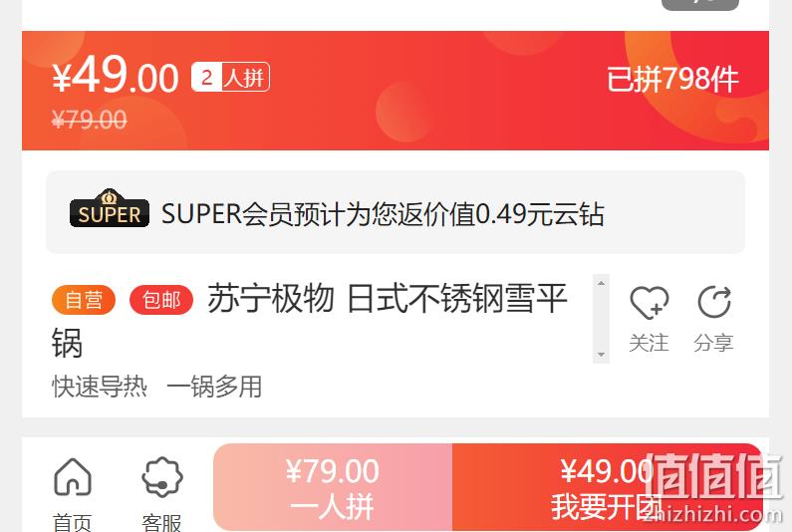Tap the red 包邮 free-shipping tag
Image resolution: width=792 pixels, height=532 pixels.
tap(161, 300)
